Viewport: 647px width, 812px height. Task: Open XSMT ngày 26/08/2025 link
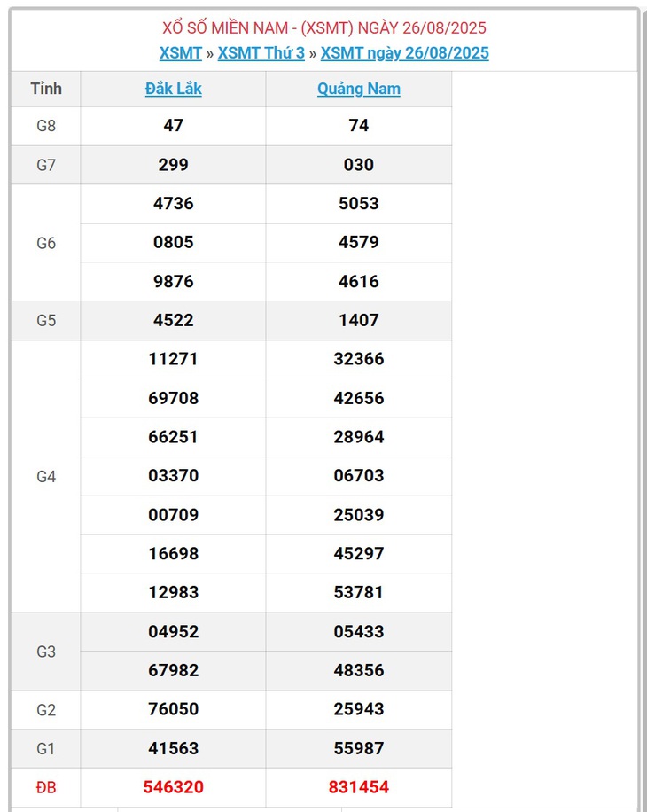404,53
